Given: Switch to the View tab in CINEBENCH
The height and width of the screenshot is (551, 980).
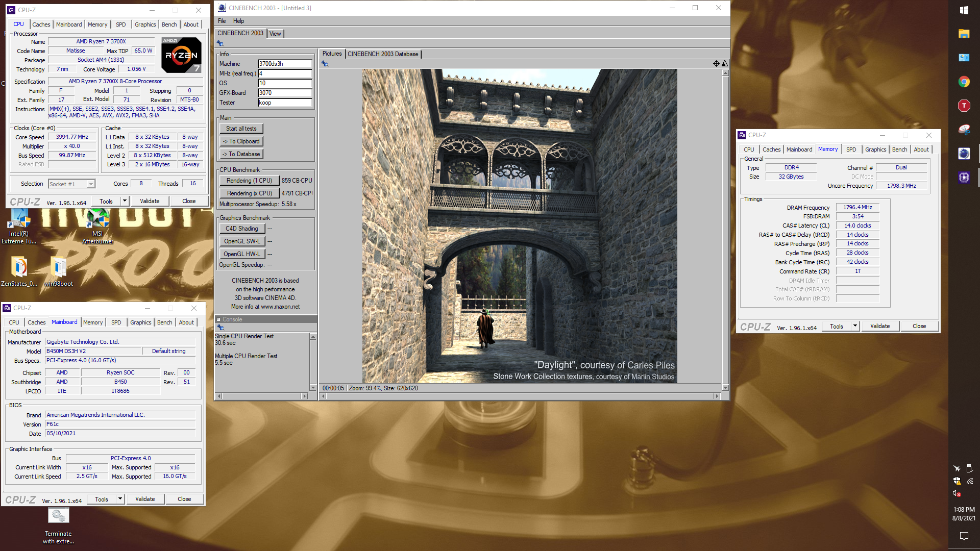Looking at the screenshot, I should (x=275, y=34).
